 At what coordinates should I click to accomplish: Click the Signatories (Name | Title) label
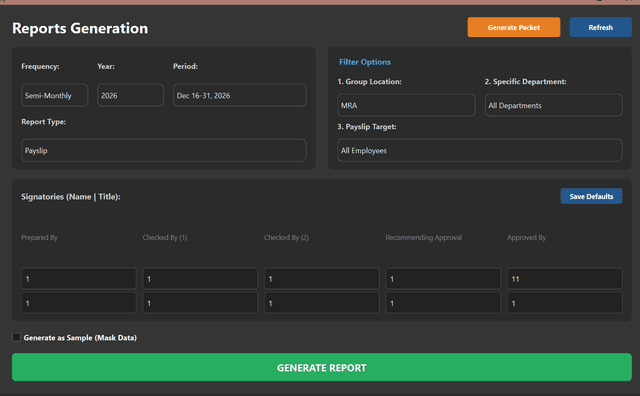[71, 197]
